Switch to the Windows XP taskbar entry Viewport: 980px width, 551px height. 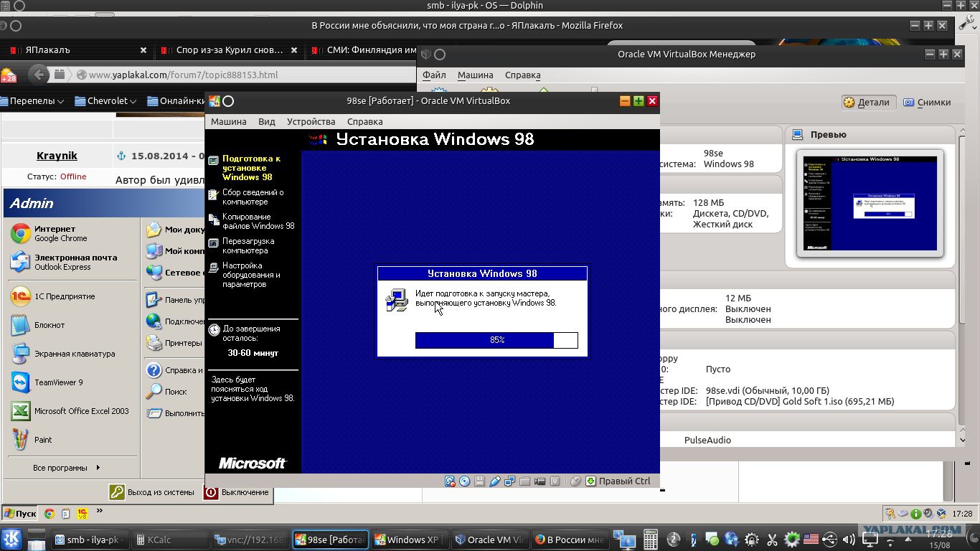click(412, 540)
